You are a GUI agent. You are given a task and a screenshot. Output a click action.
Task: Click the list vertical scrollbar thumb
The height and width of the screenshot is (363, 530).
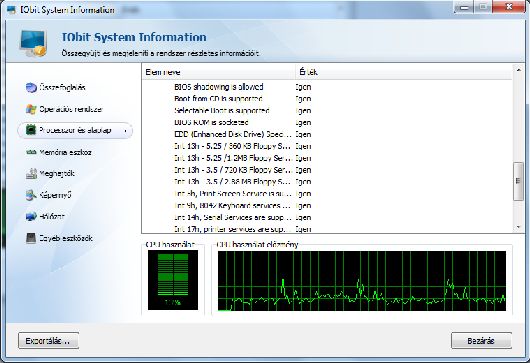pyautogui.click(x=519, y=182)
